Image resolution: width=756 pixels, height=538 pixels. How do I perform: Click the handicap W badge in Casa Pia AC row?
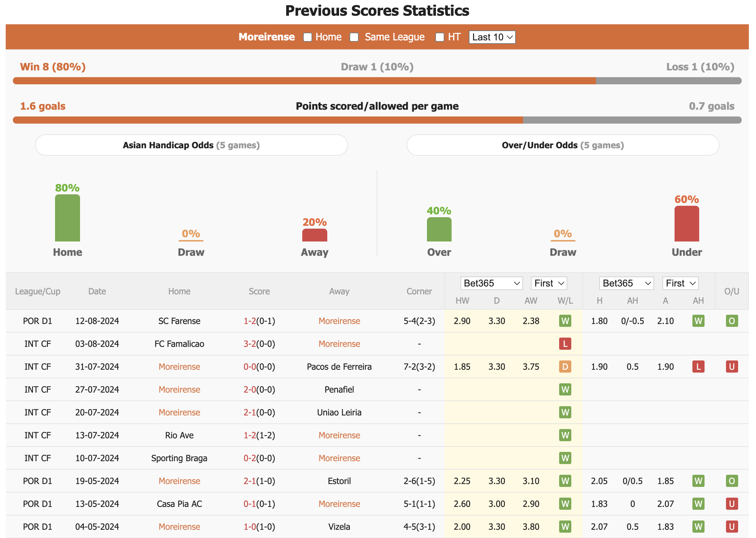click(x=698, y=504)
